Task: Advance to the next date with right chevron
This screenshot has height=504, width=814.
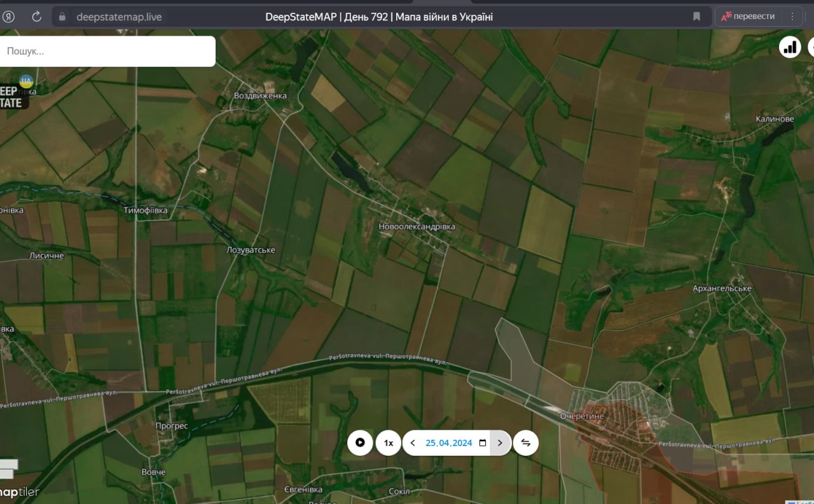Action: [500, 443]
